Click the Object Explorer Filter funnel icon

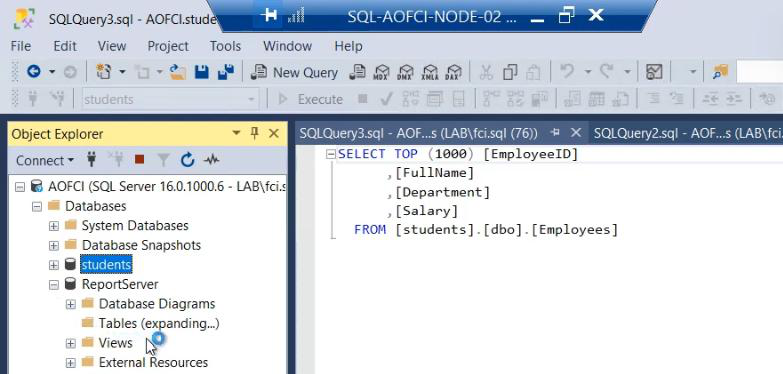click(163, 160)
